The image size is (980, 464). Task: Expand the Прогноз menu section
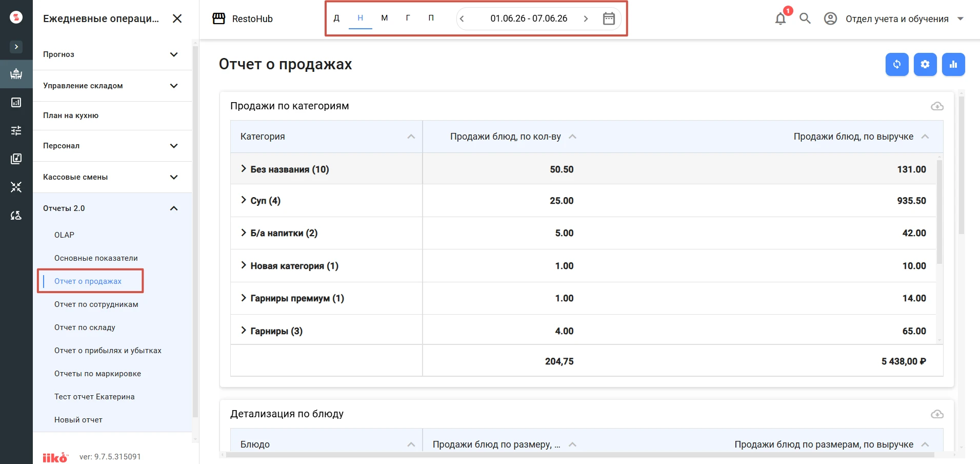point(112,54)
